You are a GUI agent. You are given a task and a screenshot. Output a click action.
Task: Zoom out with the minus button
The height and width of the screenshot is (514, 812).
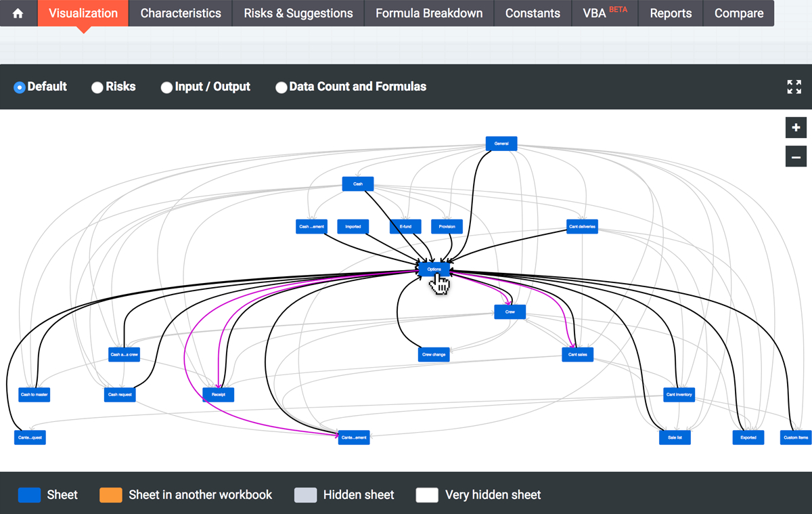[796, 156]
